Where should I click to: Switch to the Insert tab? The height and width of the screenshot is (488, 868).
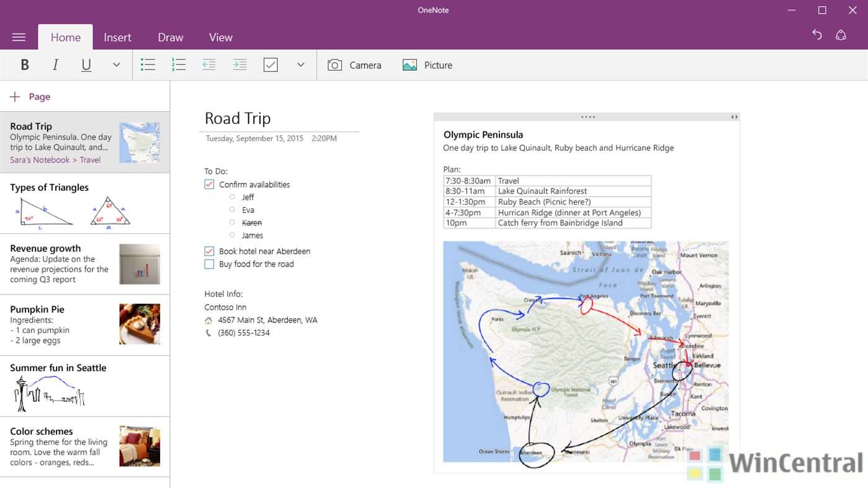click(117, 37)
